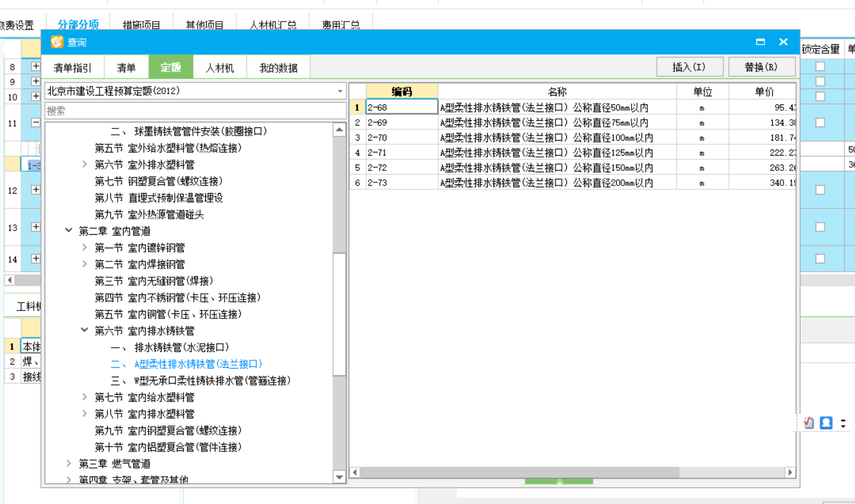Click the 单价 column header

tap(763, 92)
